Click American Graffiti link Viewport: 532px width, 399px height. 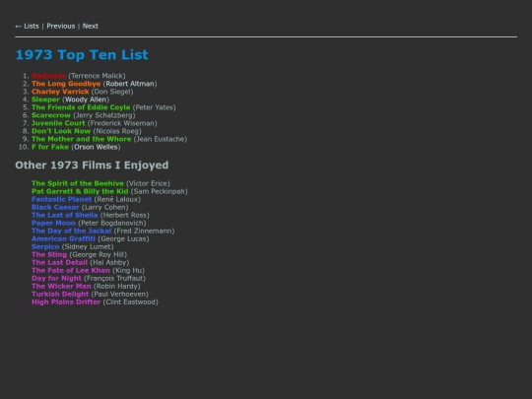click(63, 238)
